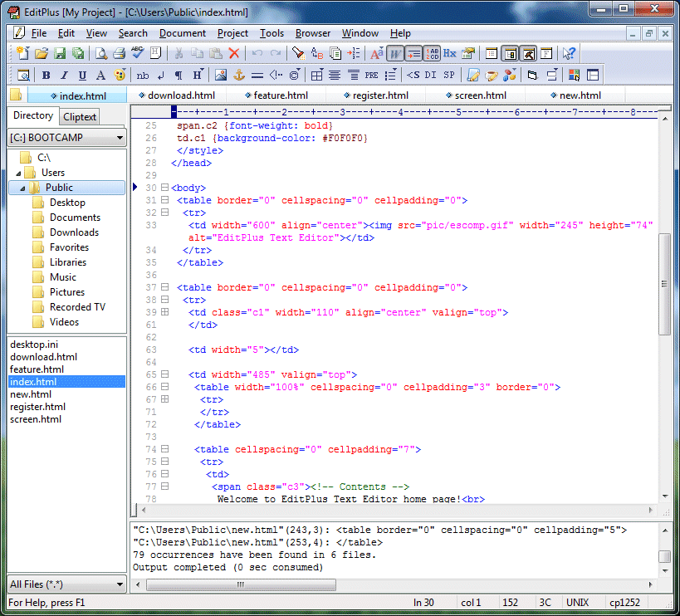The width and height of the screenshot is (680, 616).
Task: Toggle bold formatting in the HTML toolbar
Action: pyautogui.click(x=45, y=74)
